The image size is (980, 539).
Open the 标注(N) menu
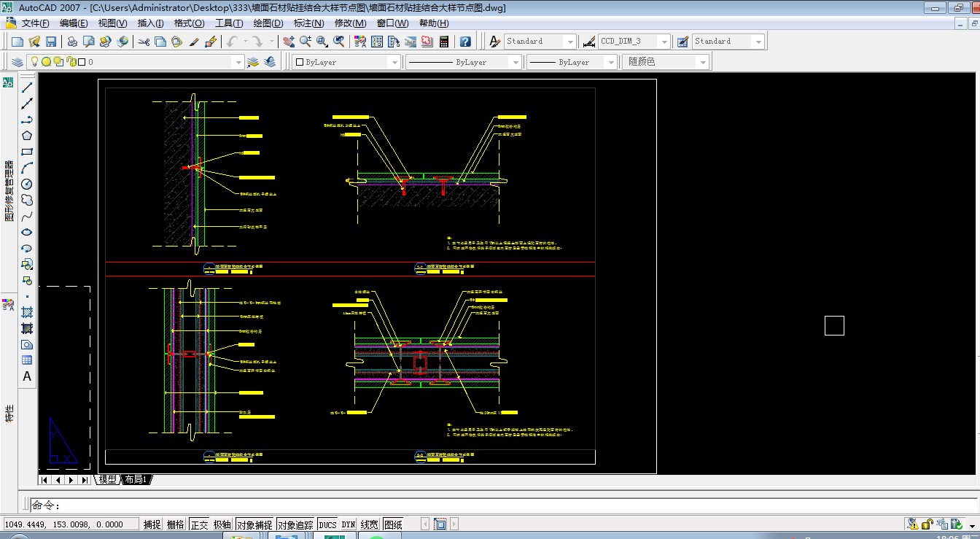coord(308,23)
